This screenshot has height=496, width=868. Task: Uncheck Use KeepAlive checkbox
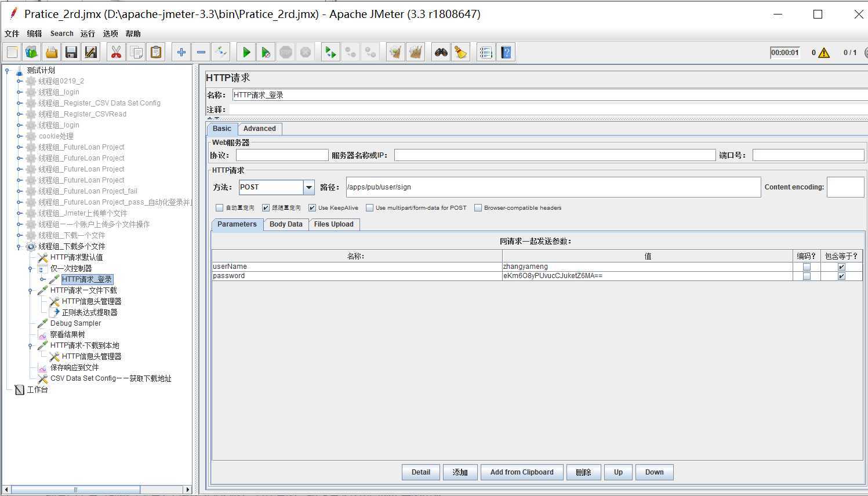coord(313,207)
